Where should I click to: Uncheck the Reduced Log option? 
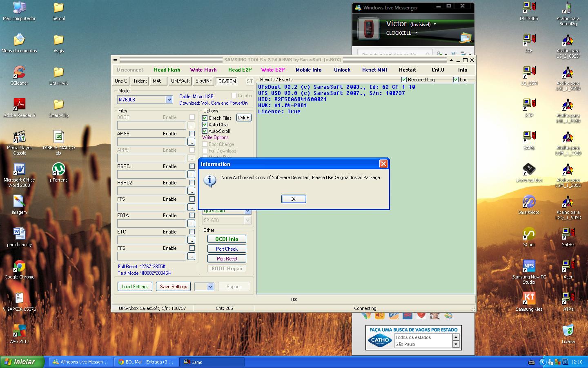[x=404, y=80]
